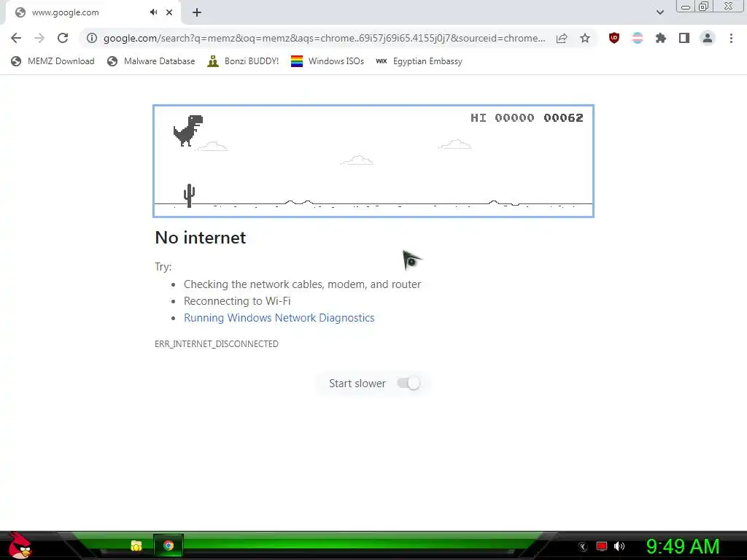Share this page icon
The height and width of the screenshot is (560, 747).
click(x=562, y=38)
